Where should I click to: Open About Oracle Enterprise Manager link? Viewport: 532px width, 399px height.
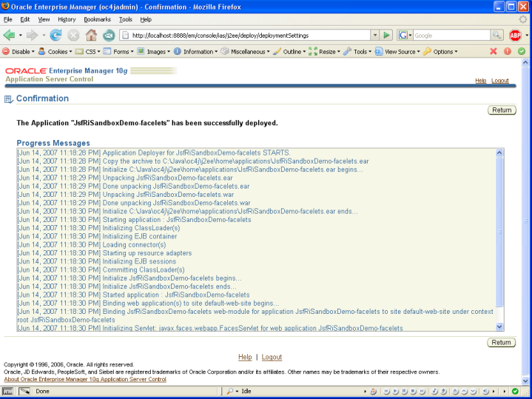coord(85,379)
